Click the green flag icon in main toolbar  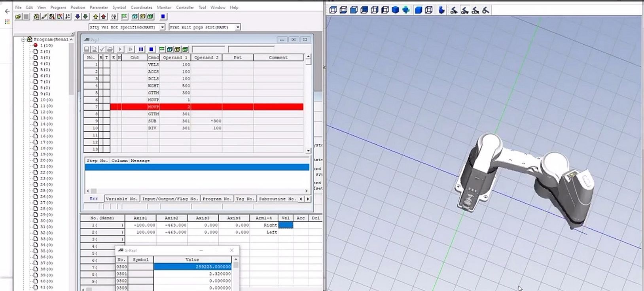point(124,17)
